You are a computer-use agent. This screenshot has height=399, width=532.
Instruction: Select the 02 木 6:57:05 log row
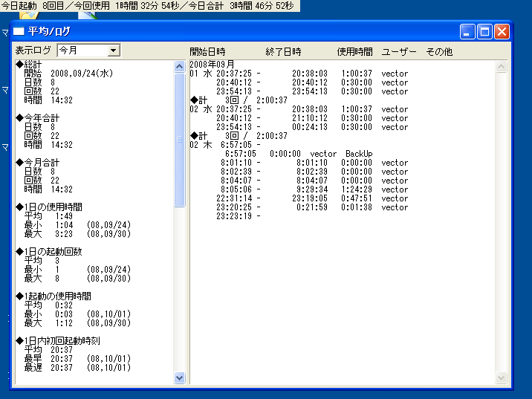(x=225, y=145)
